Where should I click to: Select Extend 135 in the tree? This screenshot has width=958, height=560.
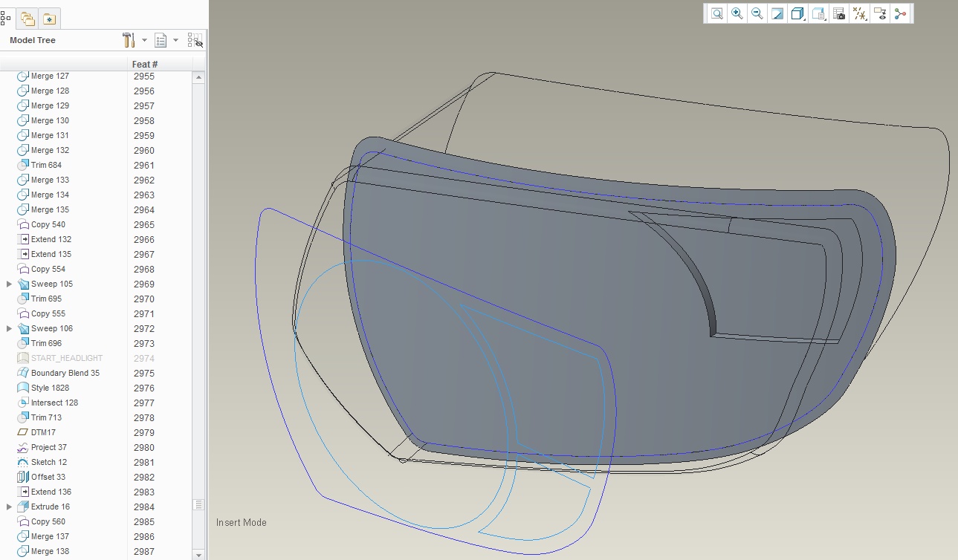click(x=51, y=254)
